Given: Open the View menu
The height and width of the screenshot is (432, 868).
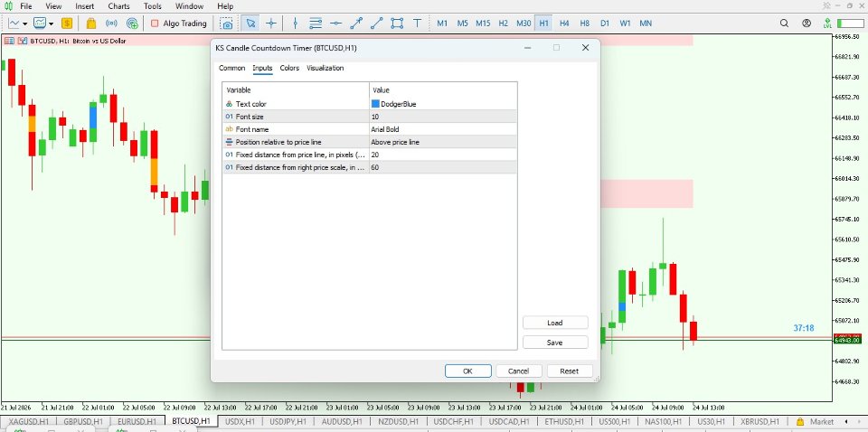Looking at the screenshot, I should pos(53,6).
